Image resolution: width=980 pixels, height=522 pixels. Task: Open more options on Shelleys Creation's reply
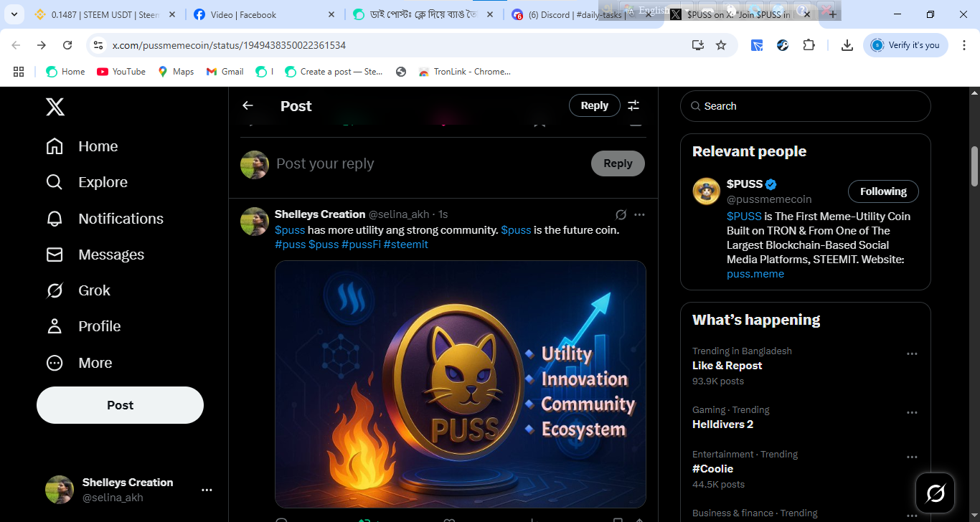coord(640,214)
